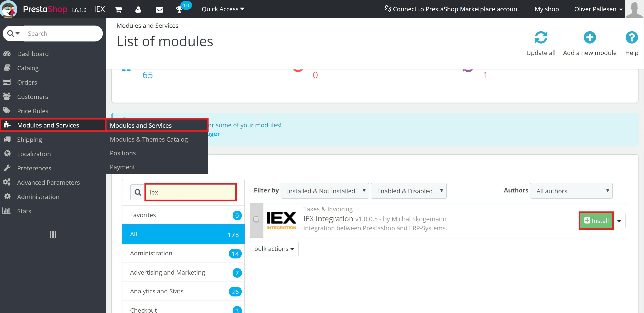The image size is (644, 313).
Task: Open Modules and Services in the sidebar
Action: point(53,125)
